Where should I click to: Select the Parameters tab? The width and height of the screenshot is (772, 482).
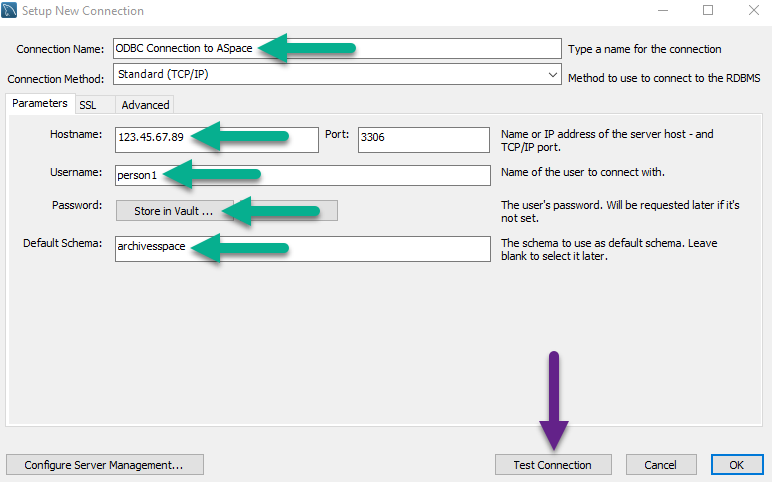pos(40,104)
